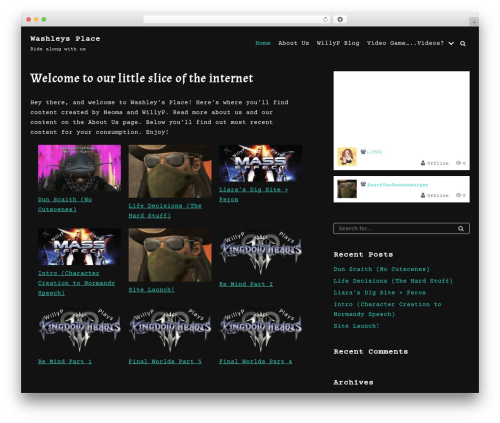Screen dimensions: 500x423
Task: Click the Archives heading
Action: click(x=353, y=382)
